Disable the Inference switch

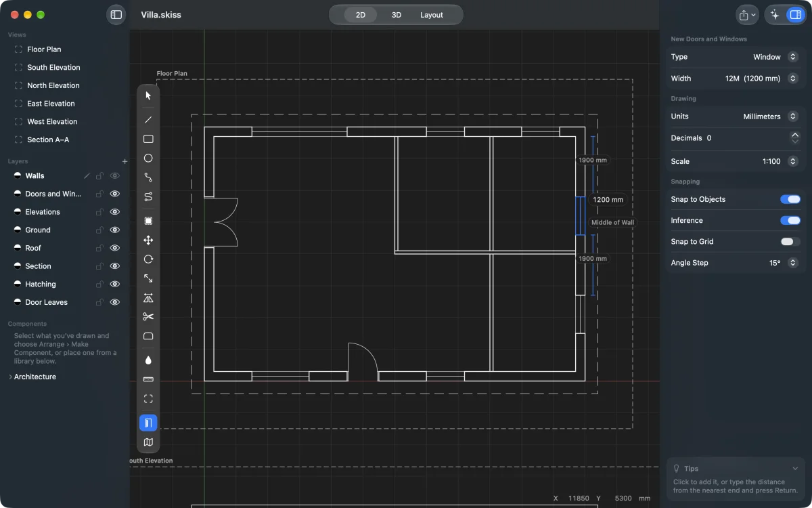pos(790,220)
